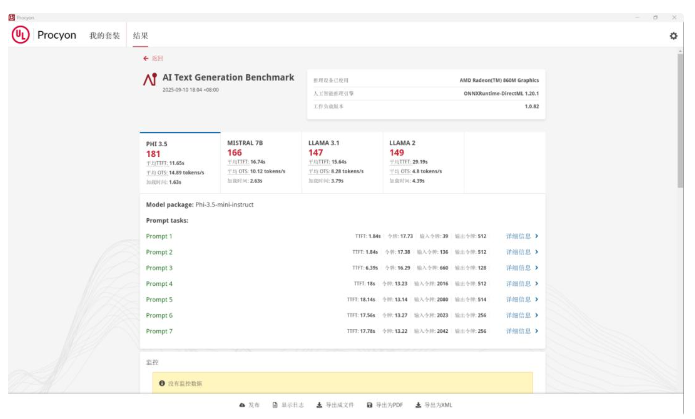Click the UL logo in the header

[20, 35]
